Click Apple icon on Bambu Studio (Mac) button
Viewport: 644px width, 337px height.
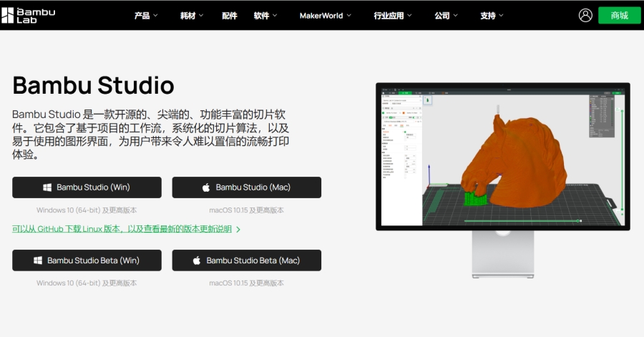[x=206, y=187]
